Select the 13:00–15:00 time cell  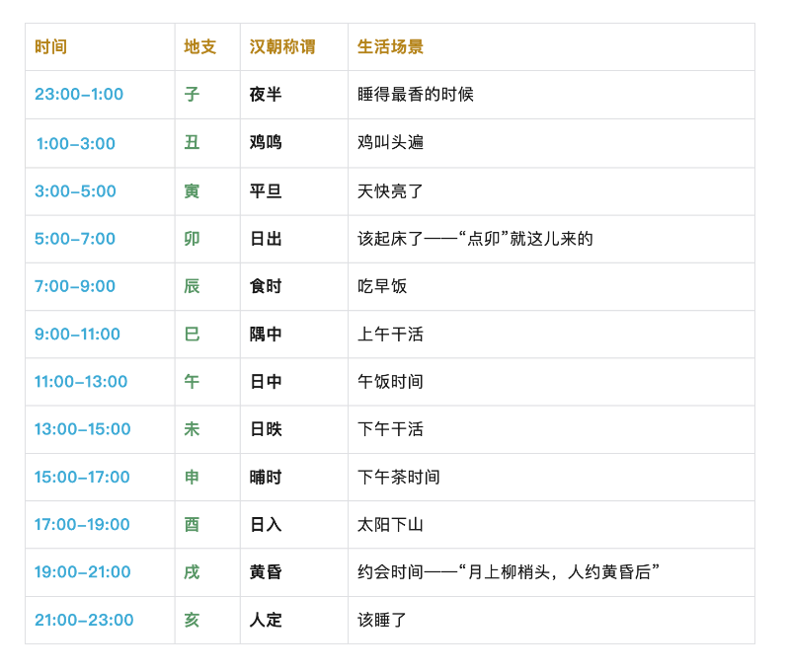pos(83,429)
